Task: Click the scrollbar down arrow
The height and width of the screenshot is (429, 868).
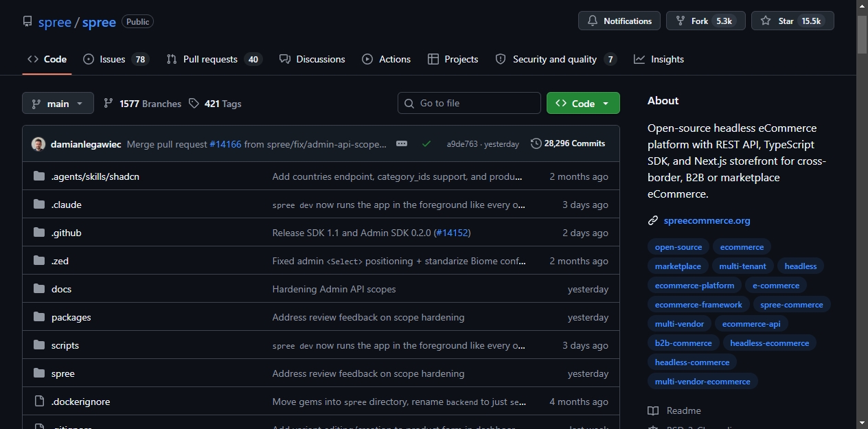Action: [862, 422]
